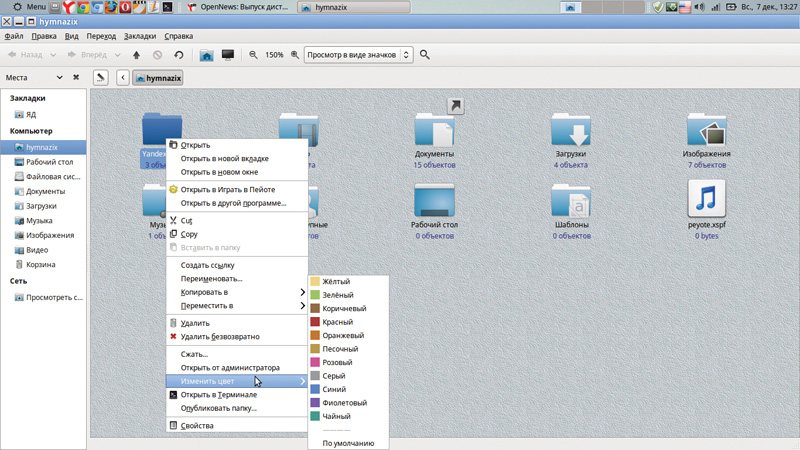
Task: Click По умолчанию to reset color
Action: pos(348,443)
